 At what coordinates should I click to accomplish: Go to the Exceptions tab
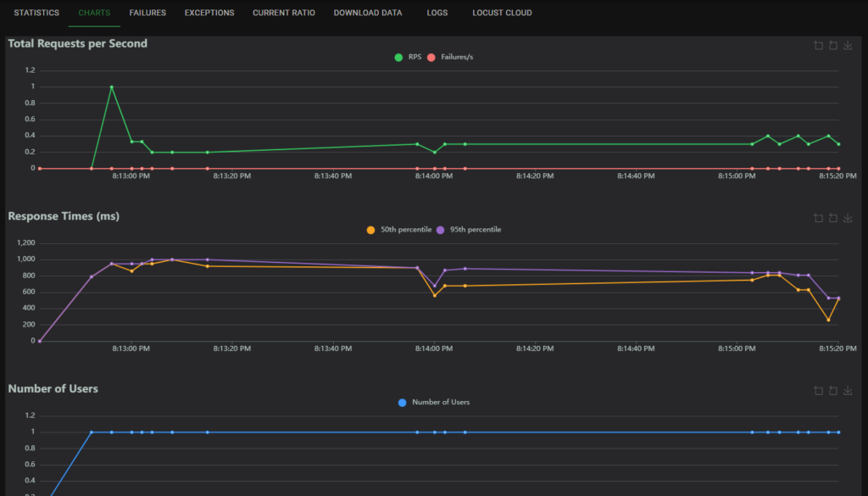(x=209, y=14)
